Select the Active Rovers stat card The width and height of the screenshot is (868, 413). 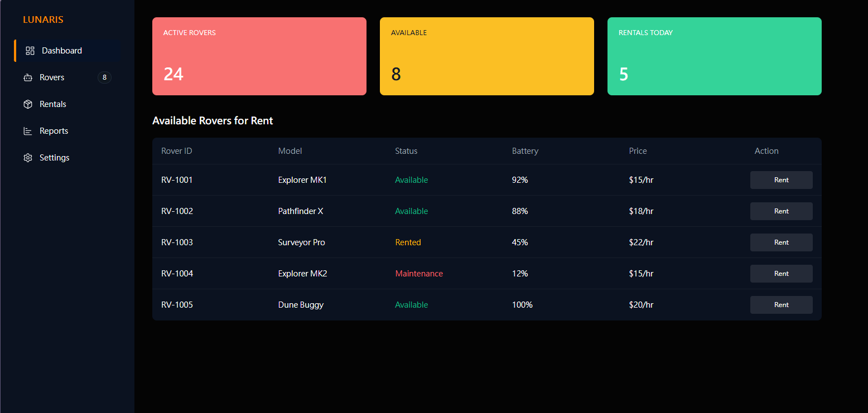[259, 56]
